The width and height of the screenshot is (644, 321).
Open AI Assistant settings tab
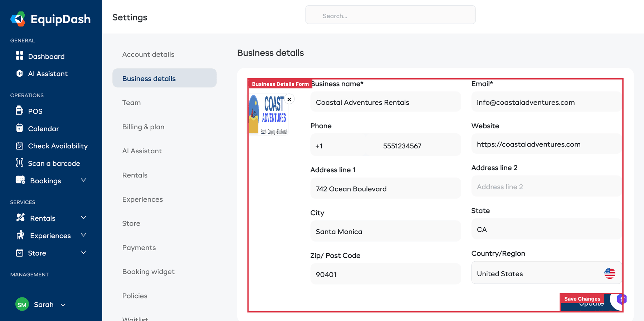coord(142,151)
